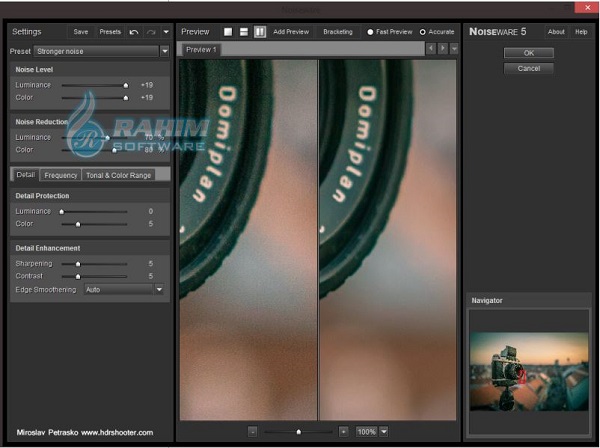Click the Redo arrow in Settings
The width and height of the screenshot is (600, 448).
click(151, 32)
